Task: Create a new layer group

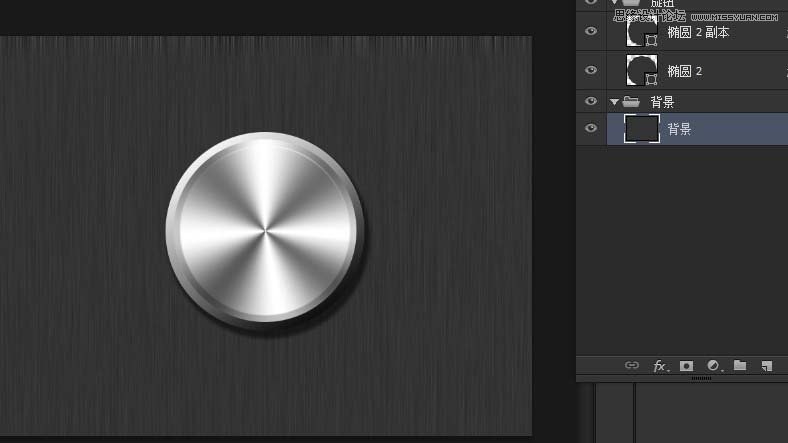Action: [740, 366]
